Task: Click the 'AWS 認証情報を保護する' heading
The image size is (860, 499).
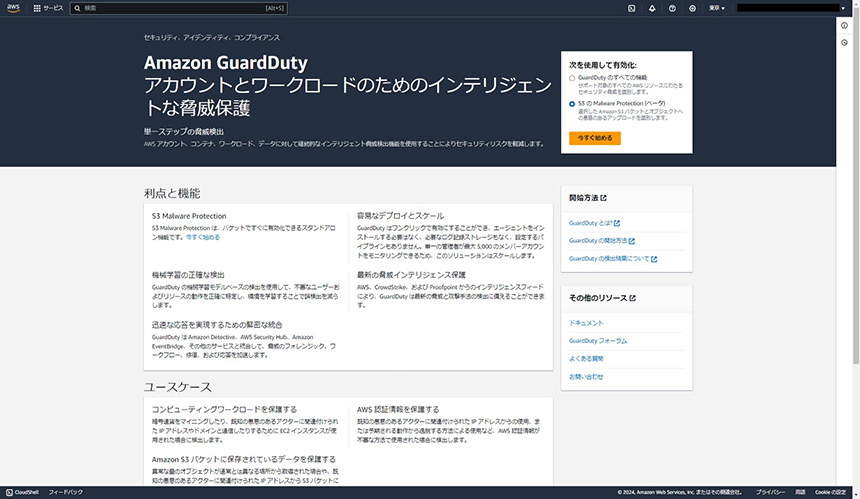Action: pyautogui.click(x=398, y=410)
